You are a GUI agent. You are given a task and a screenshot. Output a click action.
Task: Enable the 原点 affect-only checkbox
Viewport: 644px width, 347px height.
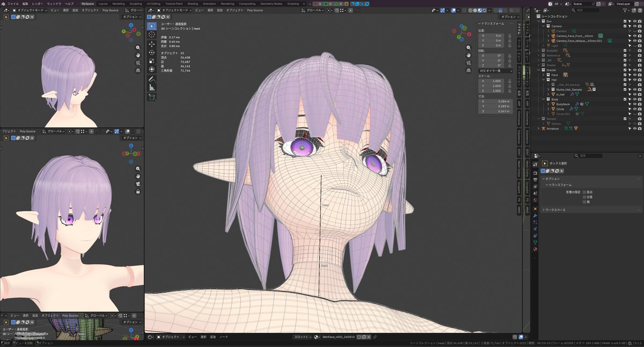point(584,192)
